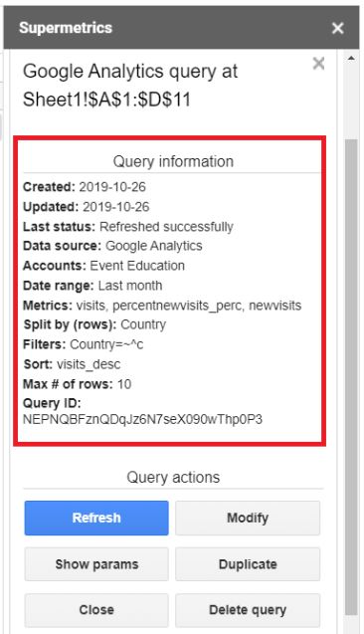Click the vertical scrollbar thumb
The image size is (364, 634).
[x=351, y=376]
